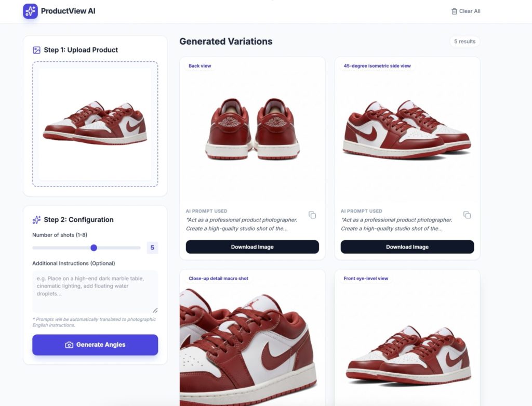Click the uploaded sneaker product image
This screenshot has height=406, width=532.
coord(95,124)
